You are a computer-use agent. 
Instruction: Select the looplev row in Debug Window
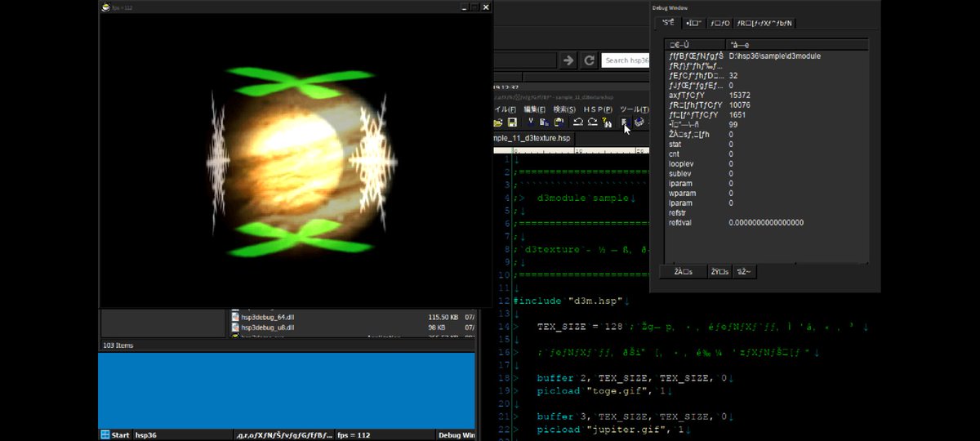pos(766,164)
